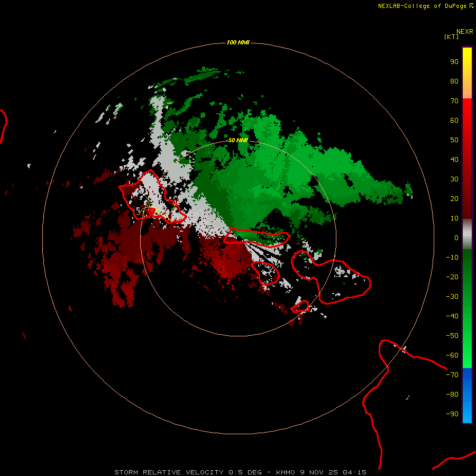Click the -30 value on the velocity scale

[452, 297]
